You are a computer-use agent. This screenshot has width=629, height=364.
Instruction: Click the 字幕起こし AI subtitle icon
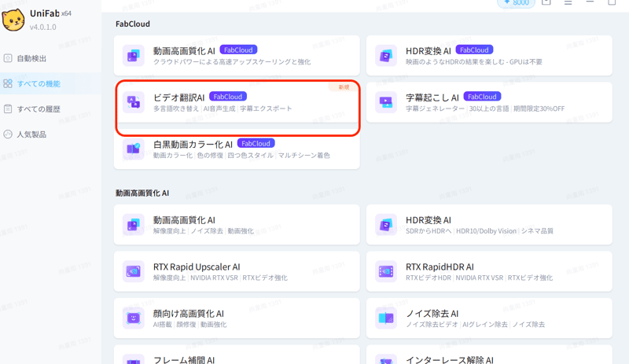[386, 102]
